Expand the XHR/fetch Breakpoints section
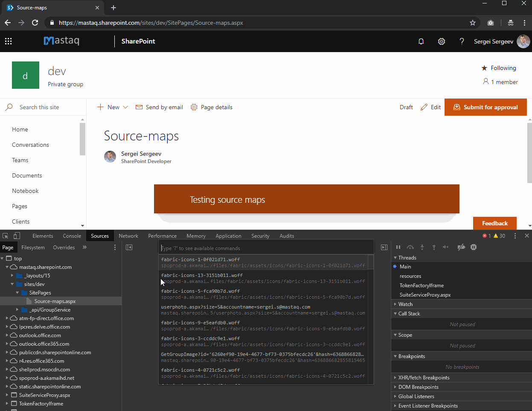This screenshot has height=411, width=532. point(424,378)
